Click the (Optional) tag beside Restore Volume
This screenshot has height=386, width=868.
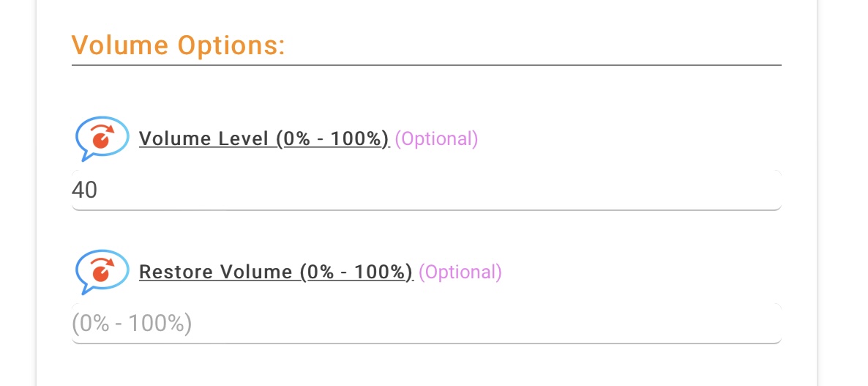[460, 272]
